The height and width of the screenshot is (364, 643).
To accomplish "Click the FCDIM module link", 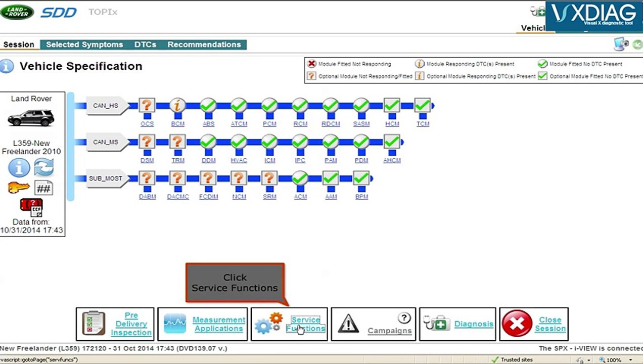I will 208,197.
